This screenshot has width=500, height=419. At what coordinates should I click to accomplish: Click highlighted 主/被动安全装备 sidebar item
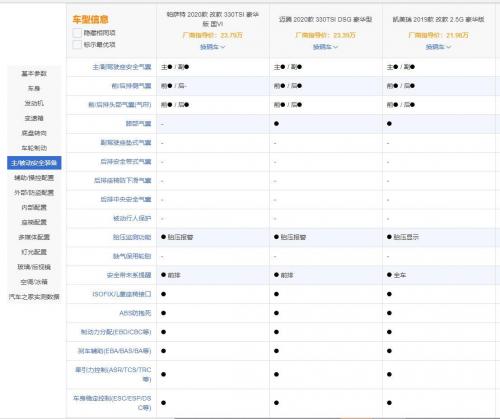coord(34,163)
